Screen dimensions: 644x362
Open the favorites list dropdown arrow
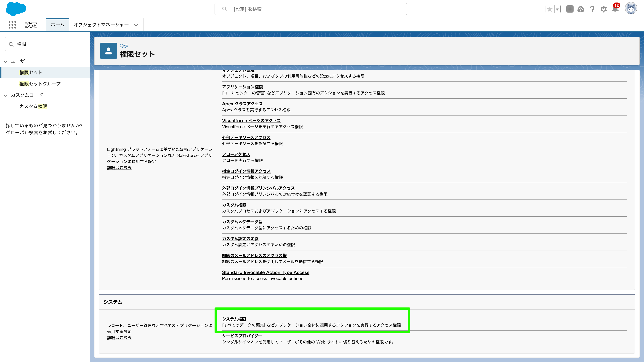557,9
